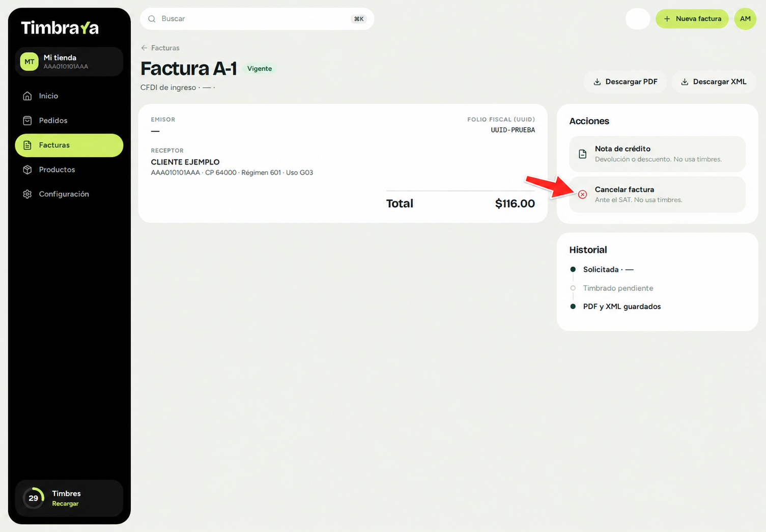The height and width of the screenshot is (532, 766).
Task: Click the plus icon in Nueva factura
Action: (x=667, y=19)
